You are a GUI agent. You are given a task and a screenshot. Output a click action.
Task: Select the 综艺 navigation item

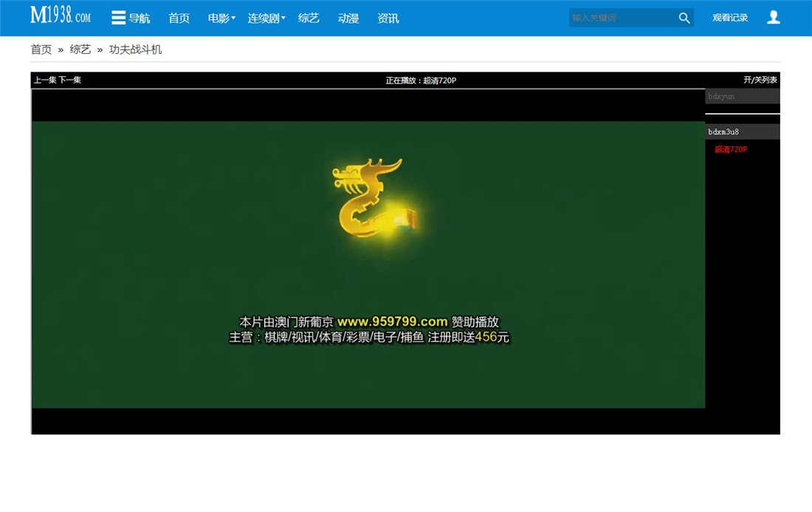click(309, 18)
